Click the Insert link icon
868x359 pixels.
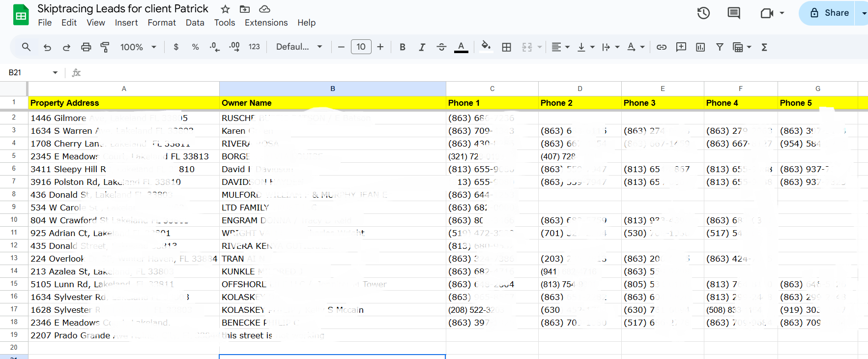tap(662, 47)
